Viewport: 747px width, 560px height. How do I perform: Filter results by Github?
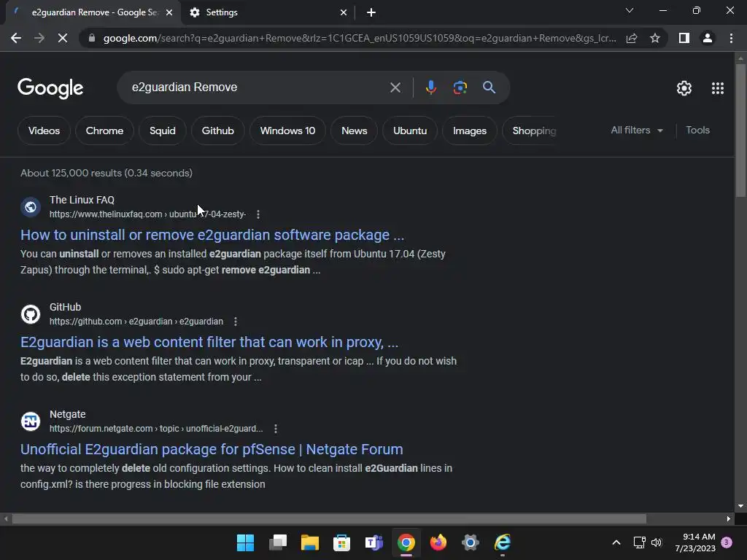217,131
